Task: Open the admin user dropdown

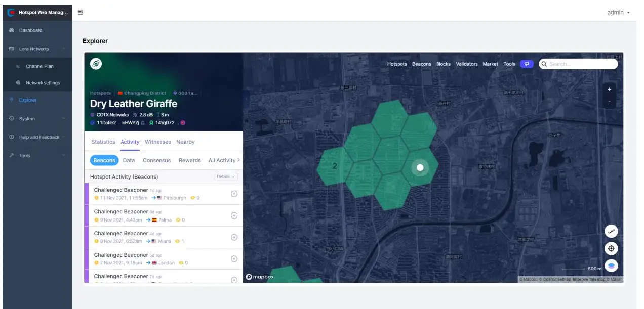Action: point(618,13)
